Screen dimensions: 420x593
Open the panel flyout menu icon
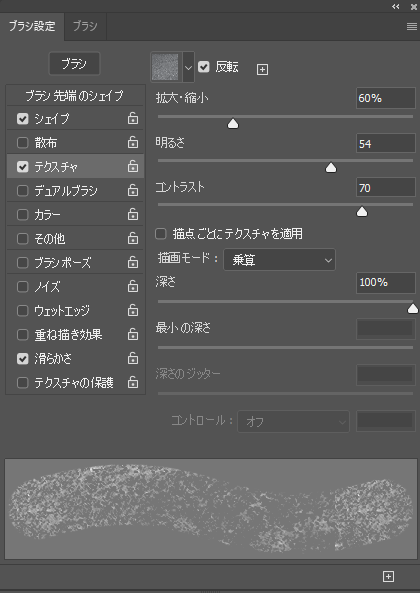(412, 26)
